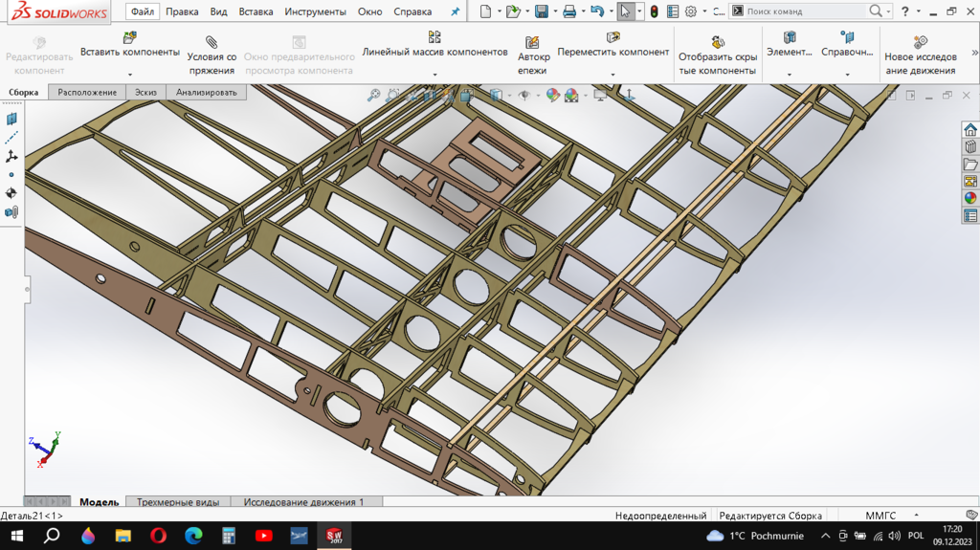This screenshot has width=980, height=550.
Task: Click the Rebuild traffic light icon
Action: 654,11
